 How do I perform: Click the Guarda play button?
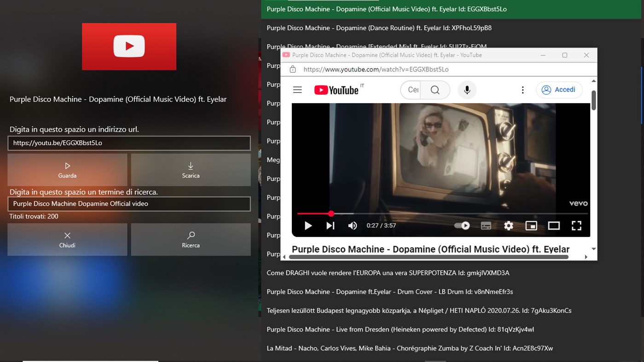[x=67, y=170]
